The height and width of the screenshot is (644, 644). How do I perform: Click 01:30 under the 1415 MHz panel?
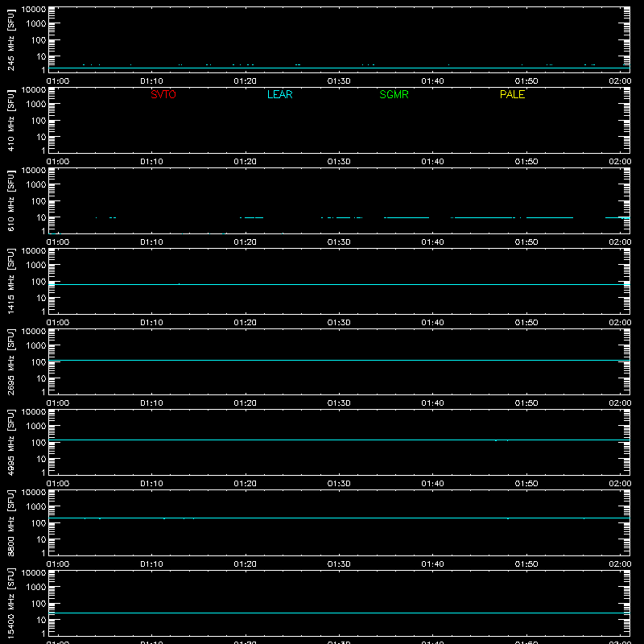pos(339,323)
